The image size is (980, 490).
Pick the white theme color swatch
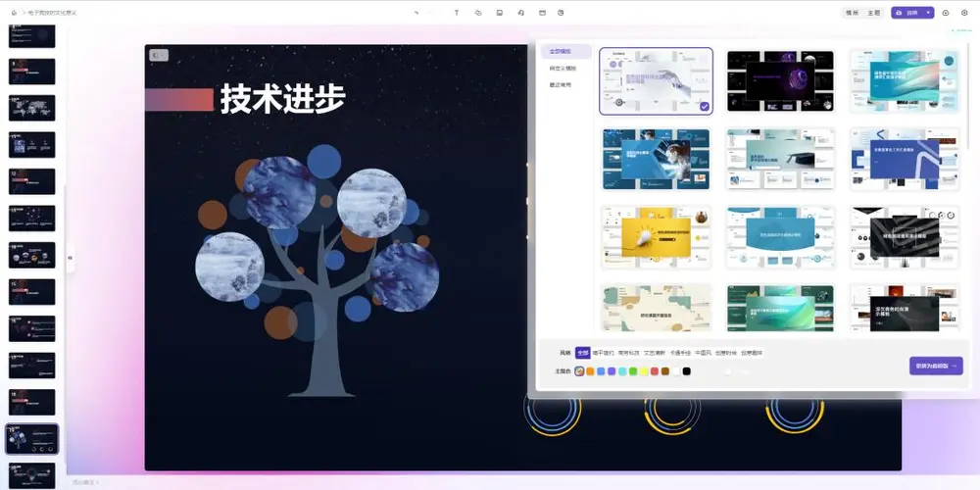(x=675, y=371)
